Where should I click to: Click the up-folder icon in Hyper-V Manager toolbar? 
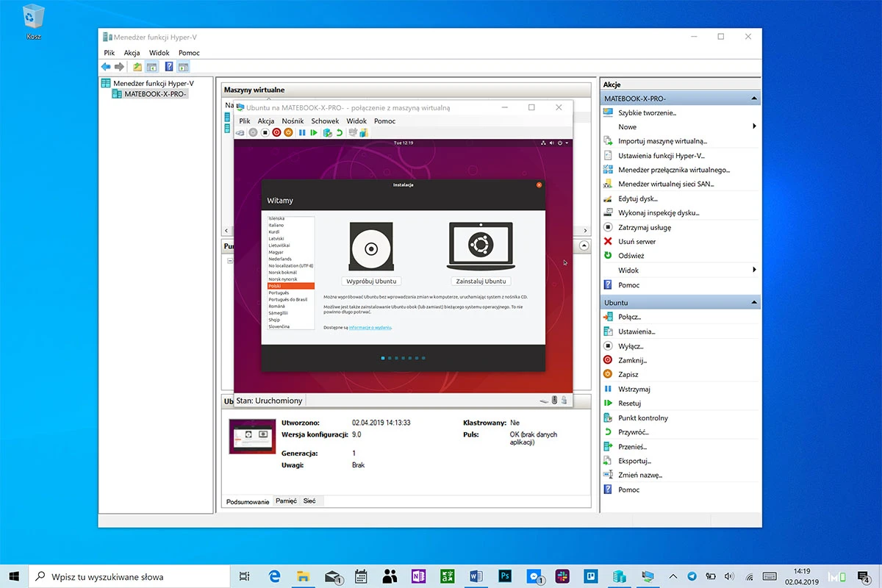[137, 67]
